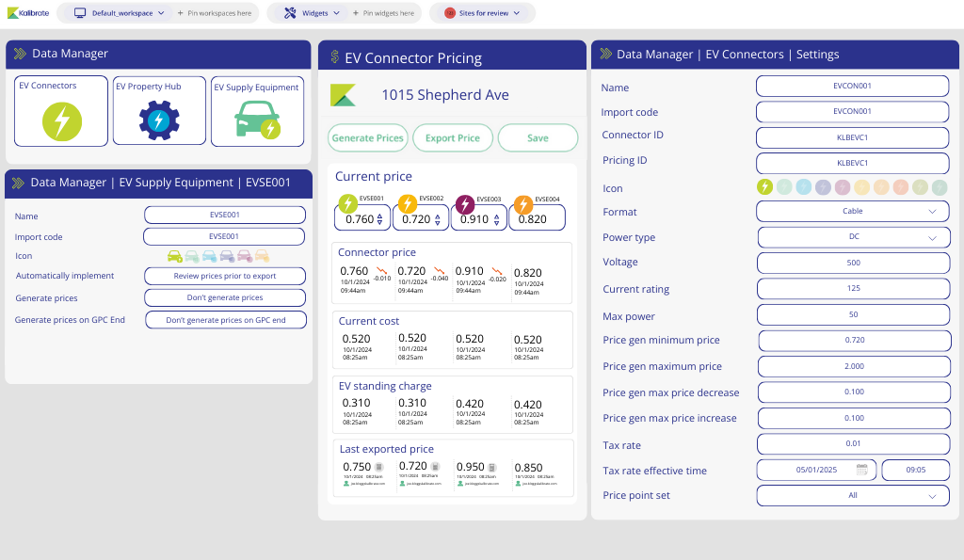Screen dimensions: 964x560
Task: Open the EV Connectors lightning bolt tile
Action: [x=62, y=121]
